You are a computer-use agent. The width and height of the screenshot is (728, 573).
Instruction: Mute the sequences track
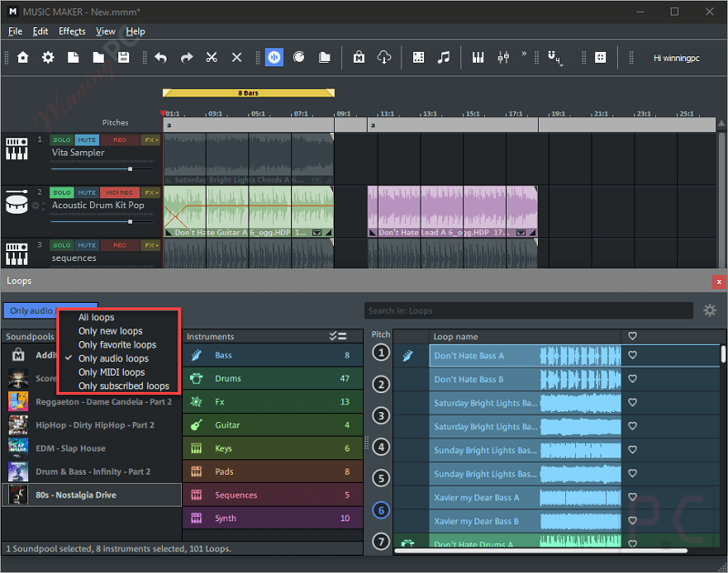[x=86, y=246]
